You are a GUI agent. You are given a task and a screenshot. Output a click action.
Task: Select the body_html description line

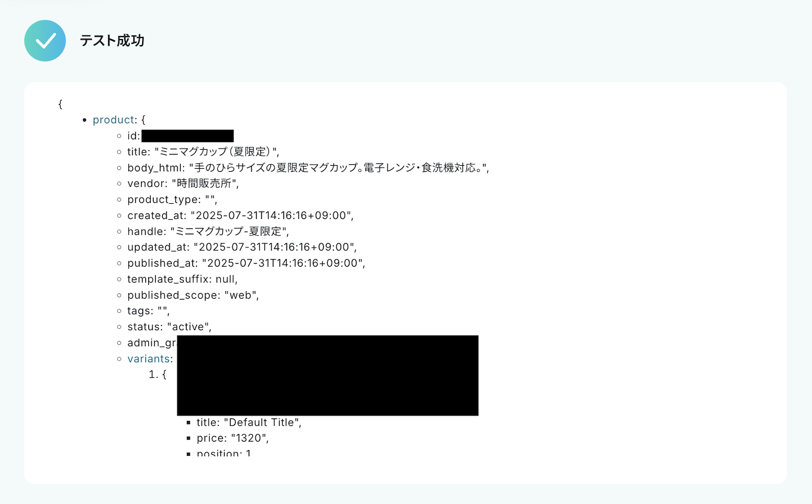tap(308, 167)
